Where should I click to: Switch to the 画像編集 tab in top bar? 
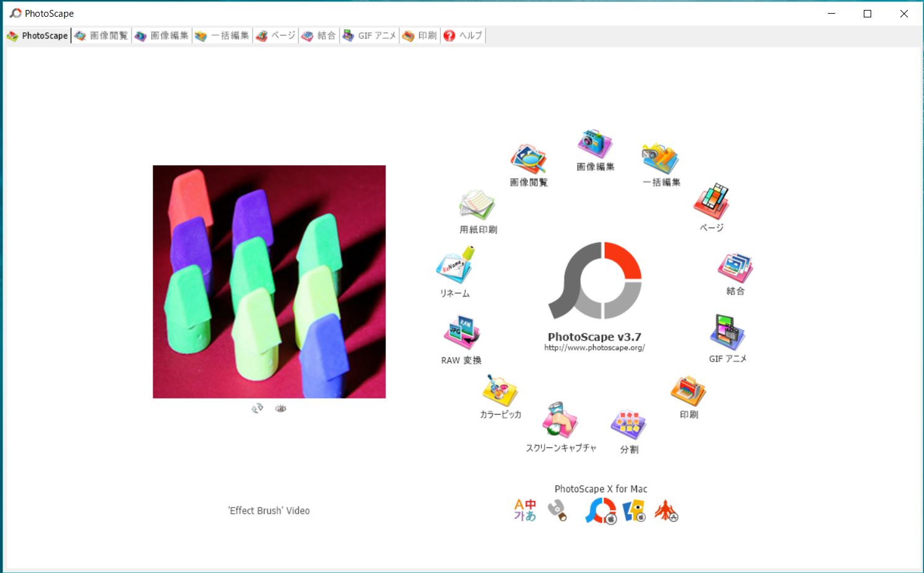pyautogui.click(x=161, y=36)
